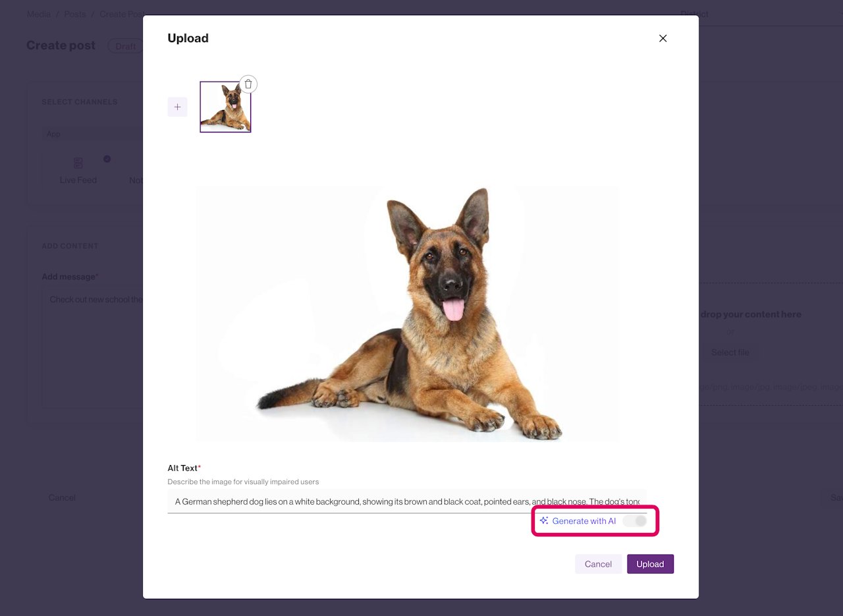Open the Media breadcrumb item
This screenshot has height=616, width=843.
tap(39, 14)
